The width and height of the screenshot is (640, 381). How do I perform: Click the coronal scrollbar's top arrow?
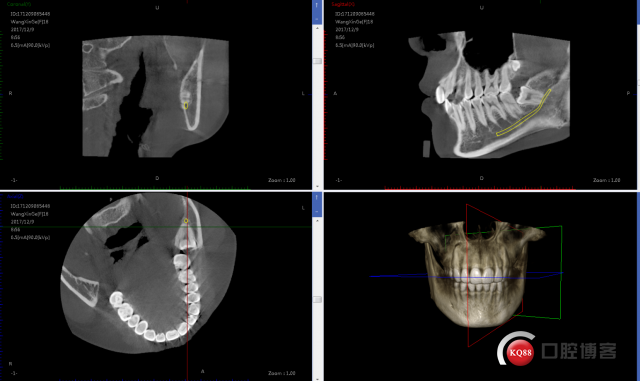point(317,28)
